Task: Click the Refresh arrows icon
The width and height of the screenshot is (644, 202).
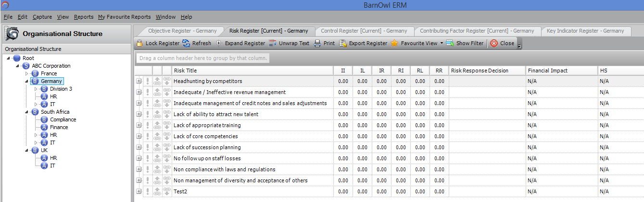Action: (186, 43)
